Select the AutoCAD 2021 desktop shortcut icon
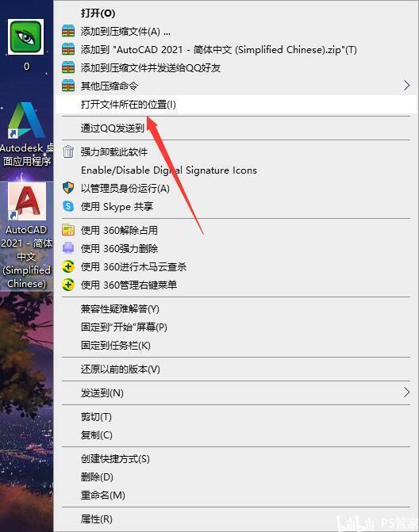The width and height of the screenshot is (419, 532). pos(27,201)
